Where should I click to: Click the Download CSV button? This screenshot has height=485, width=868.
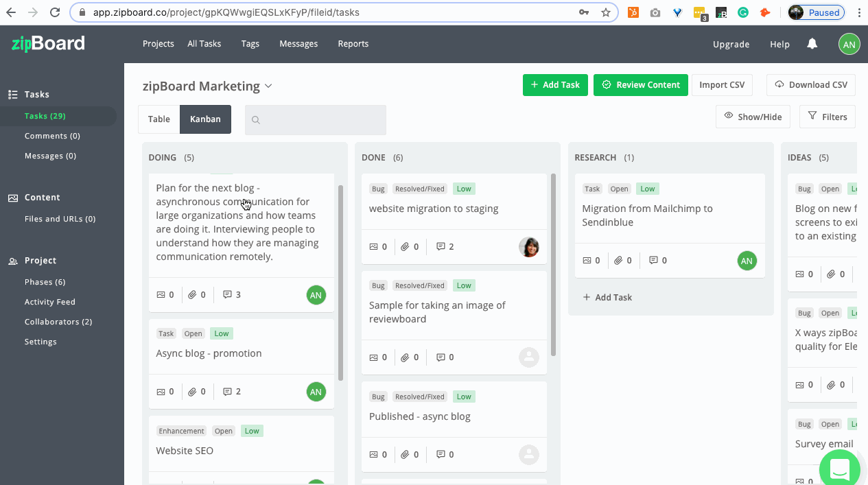(811, 85)
